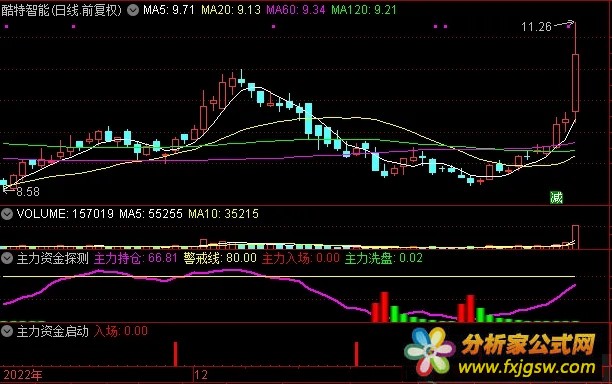Select the first purple dot marker top-left
This screenshot has height=384, width=612.
coord(7,27)
